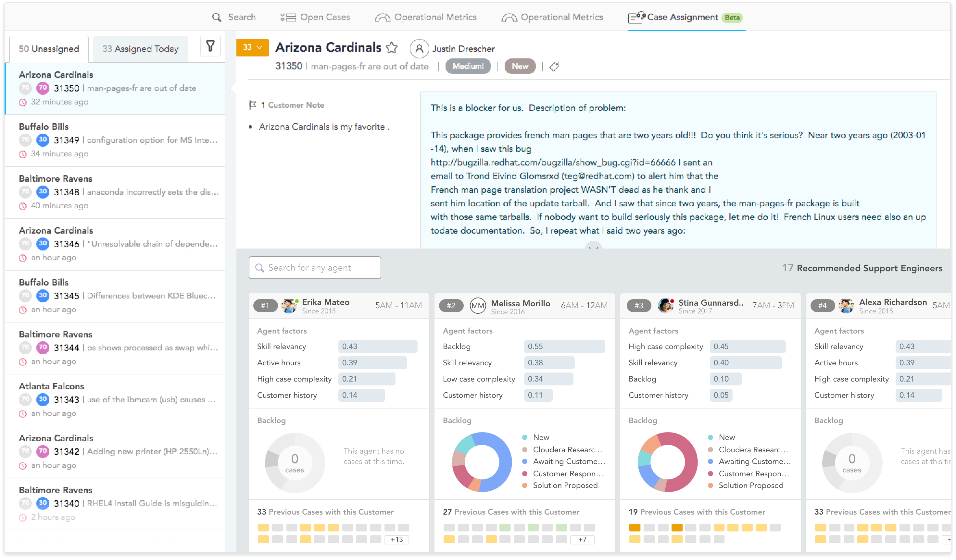Select Arizona Cardinals case 31342 new printer

click(115, 452)
